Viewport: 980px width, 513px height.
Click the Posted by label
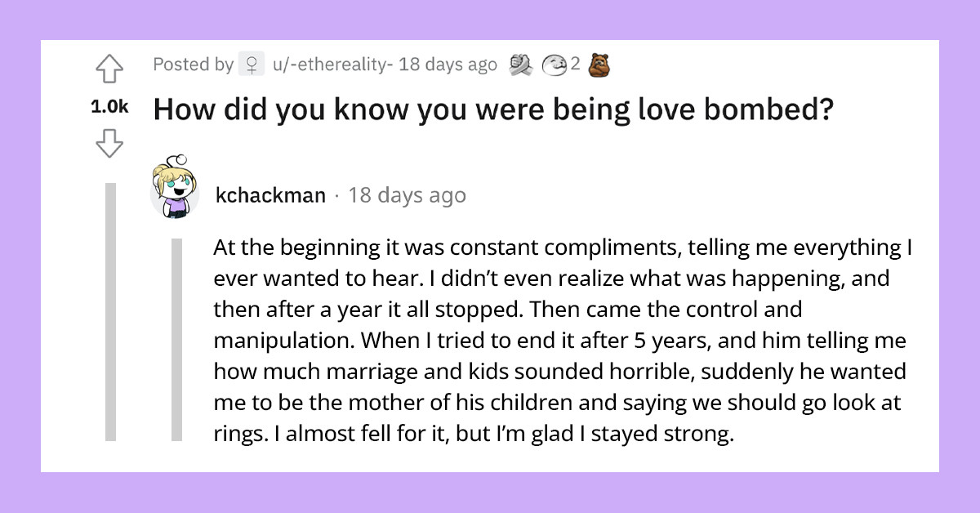pos(193,64)
